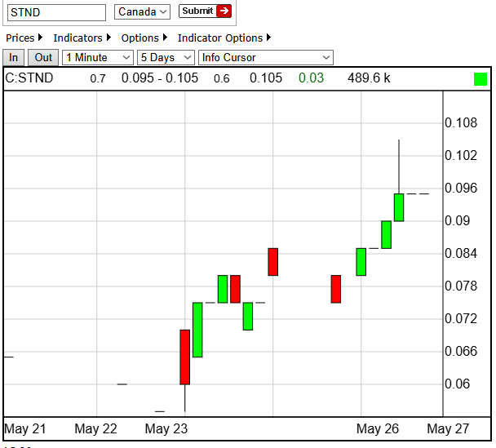This screenshot has height=448, width=496.
Task: Click the STND symbol input field
Action: (x=56, y=13)
